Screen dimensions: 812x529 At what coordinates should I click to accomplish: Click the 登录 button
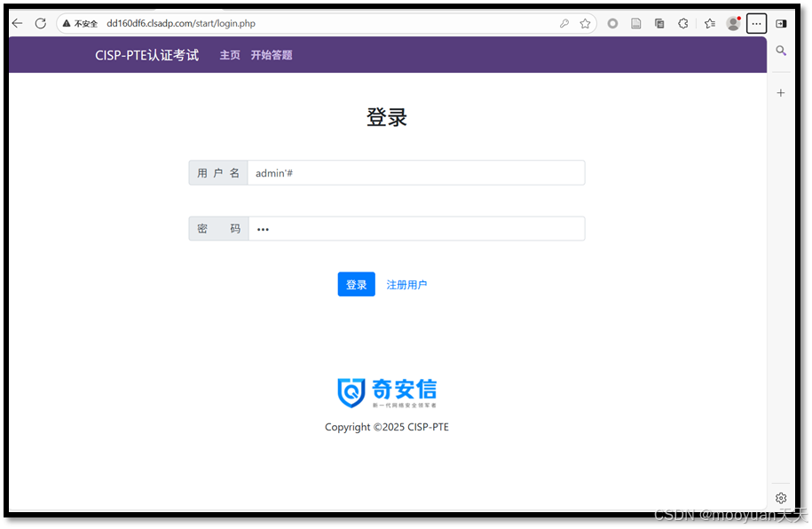click(x=356, y=284)
